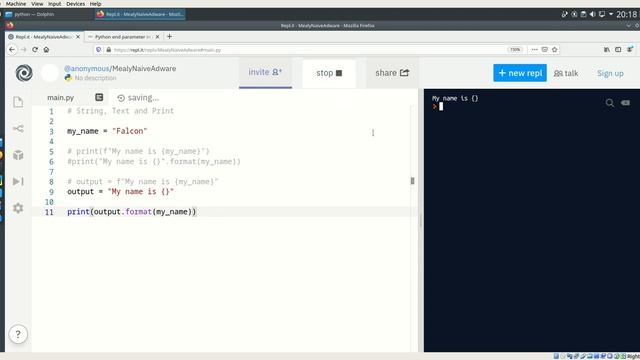Open the Help menu

(96, 4)
